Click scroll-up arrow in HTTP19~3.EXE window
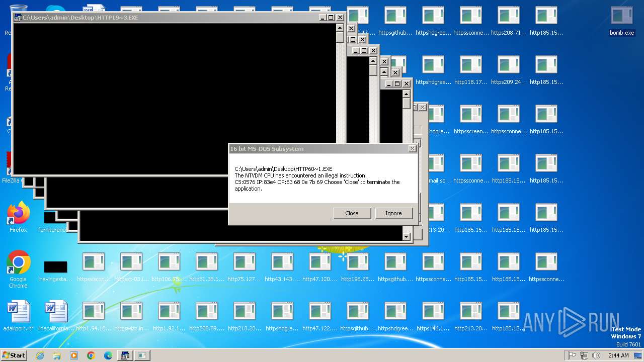The width and height of the screenshot is (644, 362). [340, 27]
